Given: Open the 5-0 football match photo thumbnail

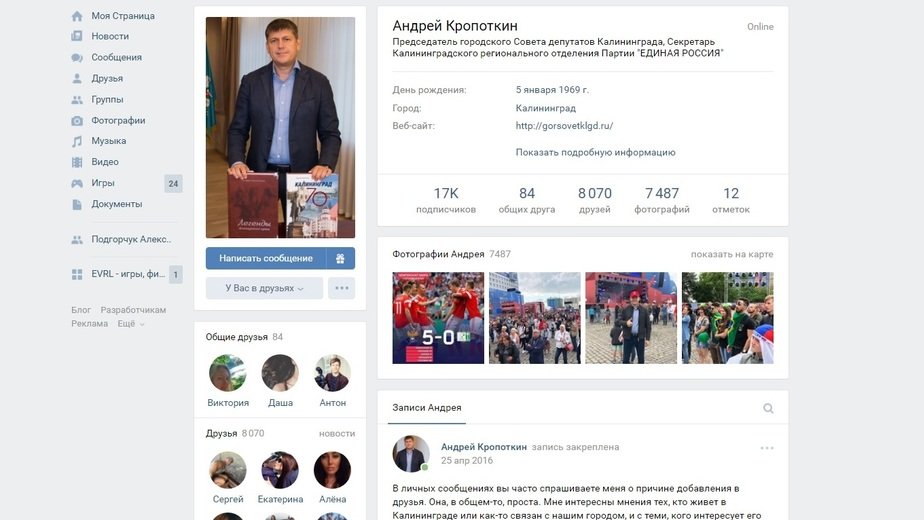Looking at the screenshot, I should tap(438, 318).
